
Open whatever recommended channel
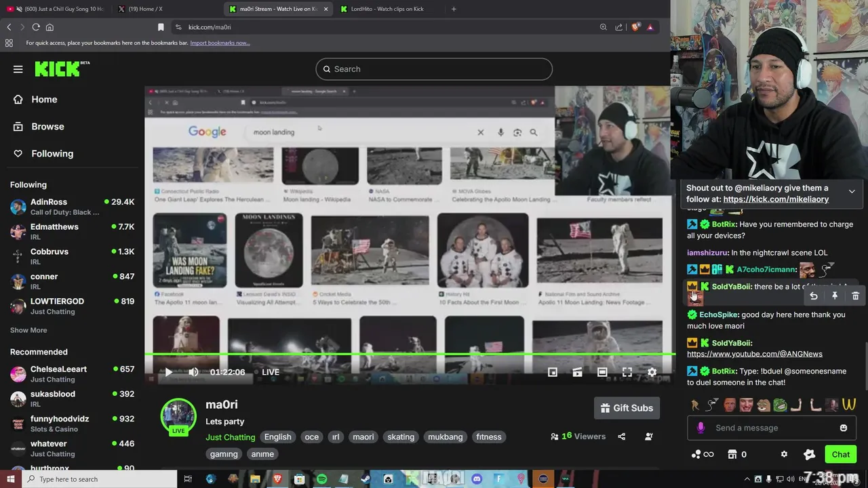72,448
